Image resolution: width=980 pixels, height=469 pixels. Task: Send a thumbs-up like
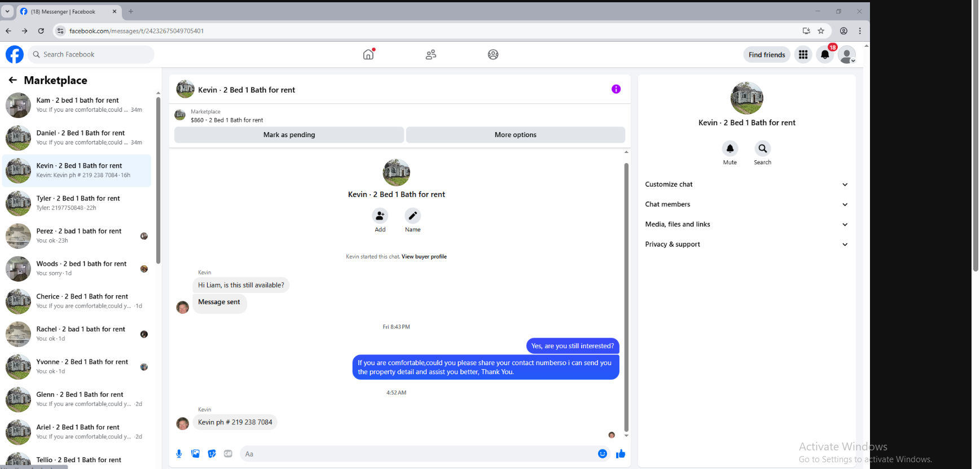[x=621, y=454]
